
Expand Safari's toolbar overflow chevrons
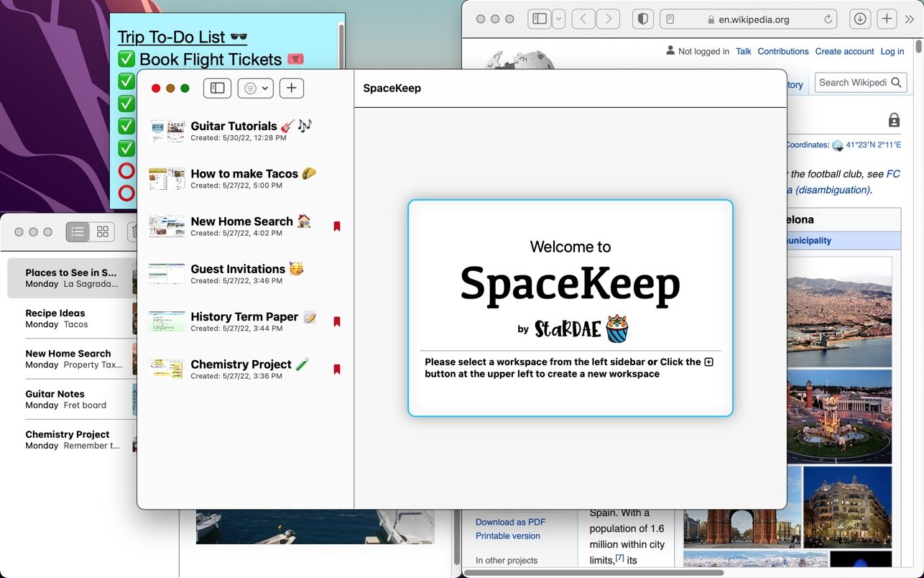[910, 19]
